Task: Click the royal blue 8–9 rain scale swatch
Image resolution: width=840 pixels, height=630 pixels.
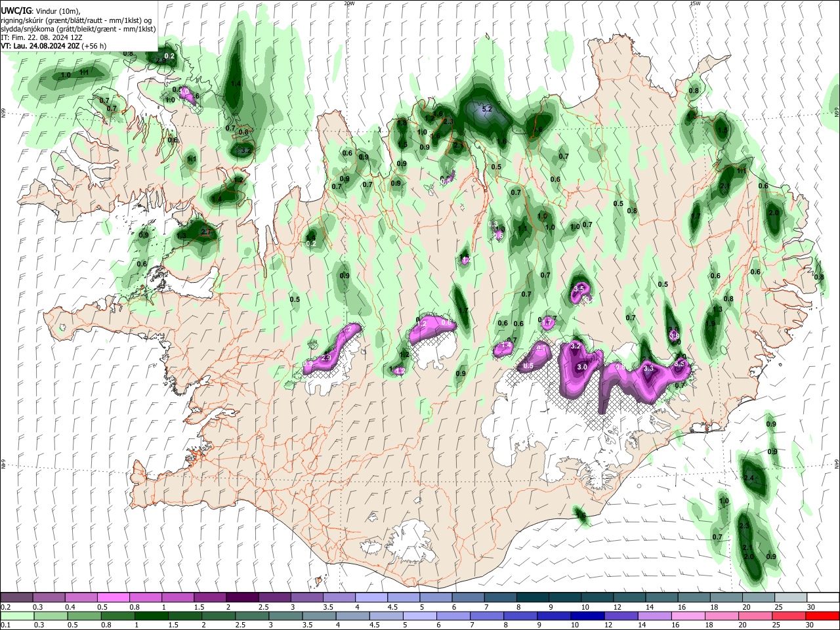Action: pos(522,616)
